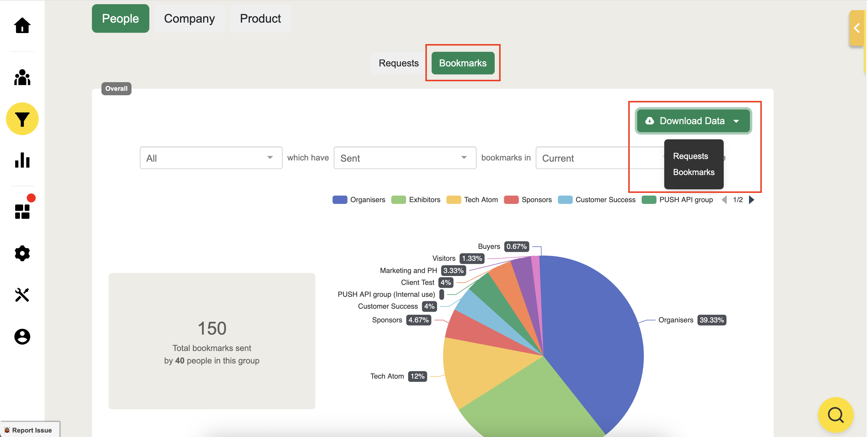This screenshot has height=437, width=868.
Task: Click the Report Issue button
Action: [x=30, y=430]
